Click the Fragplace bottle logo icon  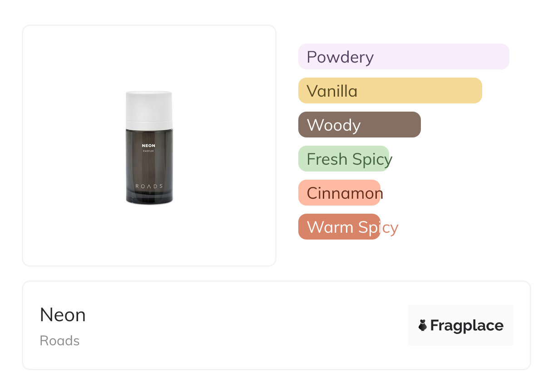[423, 325]
